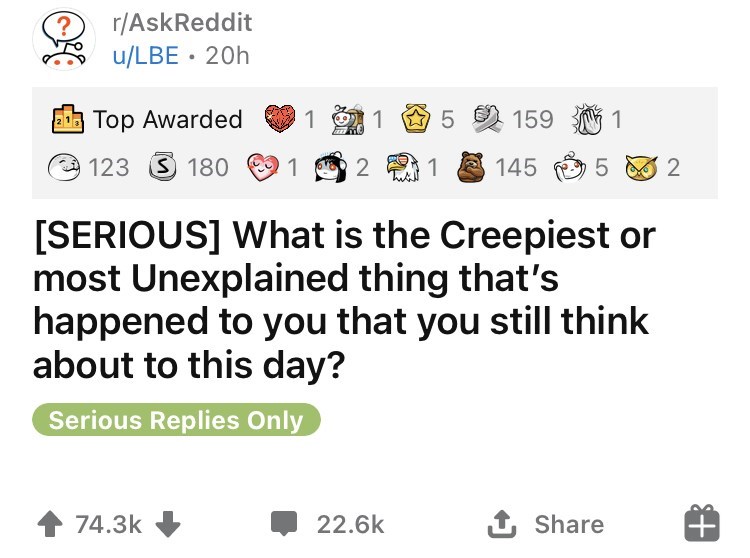Visit the u/LBE user profile
750x558 pixels.
pyautogui.click(x=150, y=56)
